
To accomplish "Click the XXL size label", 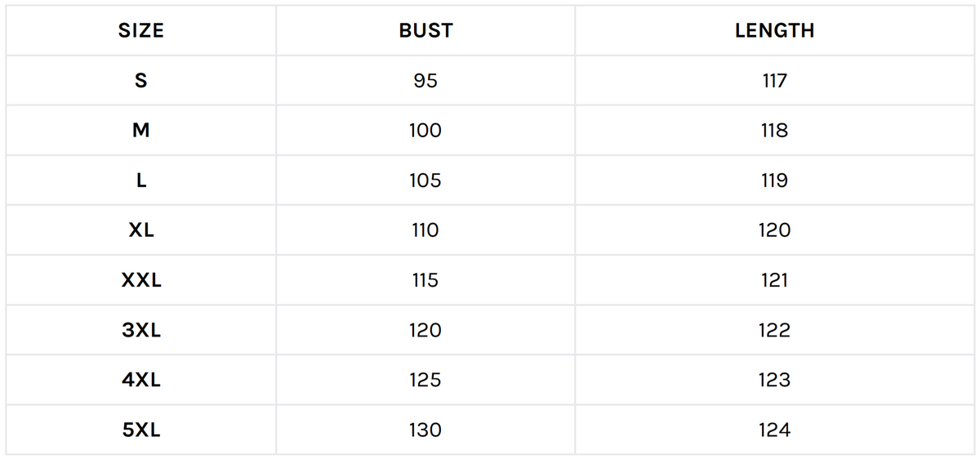I will coord(141,280).
